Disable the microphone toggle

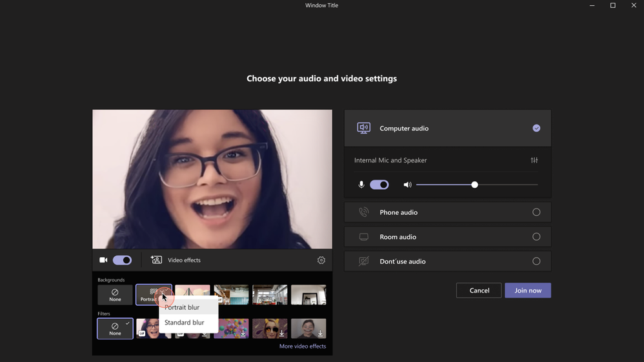coord(379,185)
